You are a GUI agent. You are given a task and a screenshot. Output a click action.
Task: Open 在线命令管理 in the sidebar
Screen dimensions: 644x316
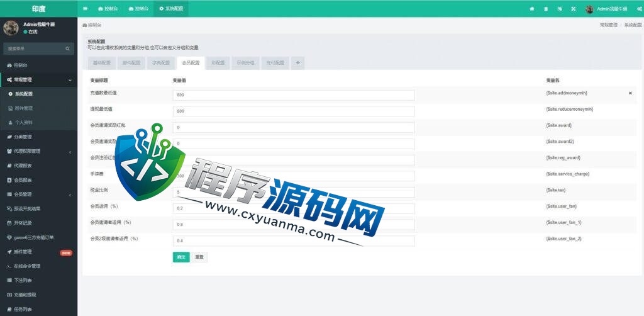pyautogui.click(x=38, y=266)
